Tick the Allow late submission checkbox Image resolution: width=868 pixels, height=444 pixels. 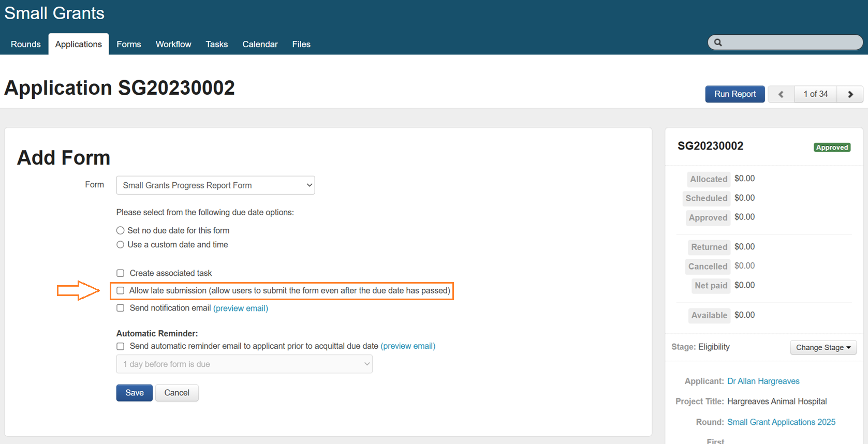coord(121,291)
